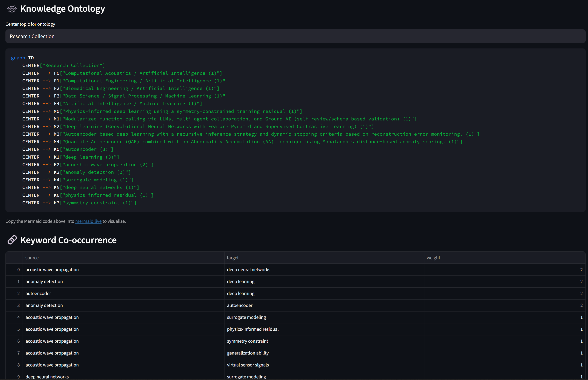Click target cell 'deep learning' in row 2

(x=324, y=293)
